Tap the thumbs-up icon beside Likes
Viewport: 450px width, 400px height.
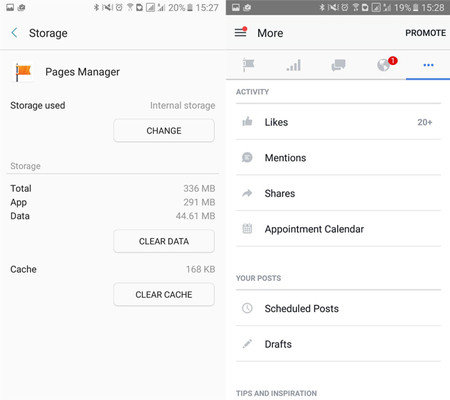pyautogui.click(x=247, y=122)
